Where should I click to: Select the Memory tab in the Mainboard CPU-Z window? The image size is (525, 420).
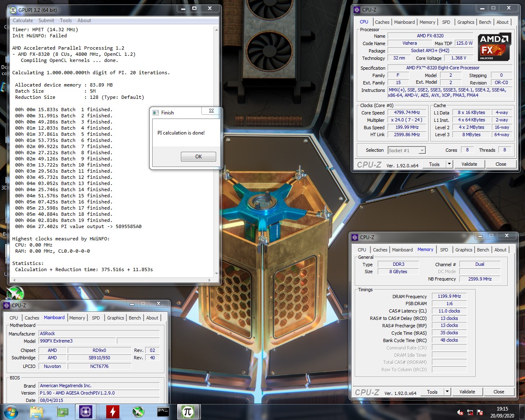click(77, 318)
